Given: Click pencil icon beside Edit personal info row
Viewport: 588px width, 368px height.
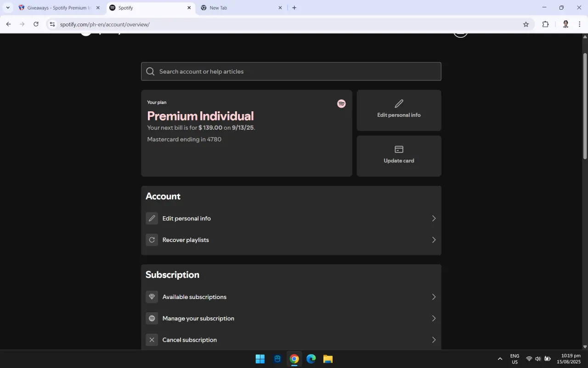Looking at the screenshot, I should tap(152, 218).
